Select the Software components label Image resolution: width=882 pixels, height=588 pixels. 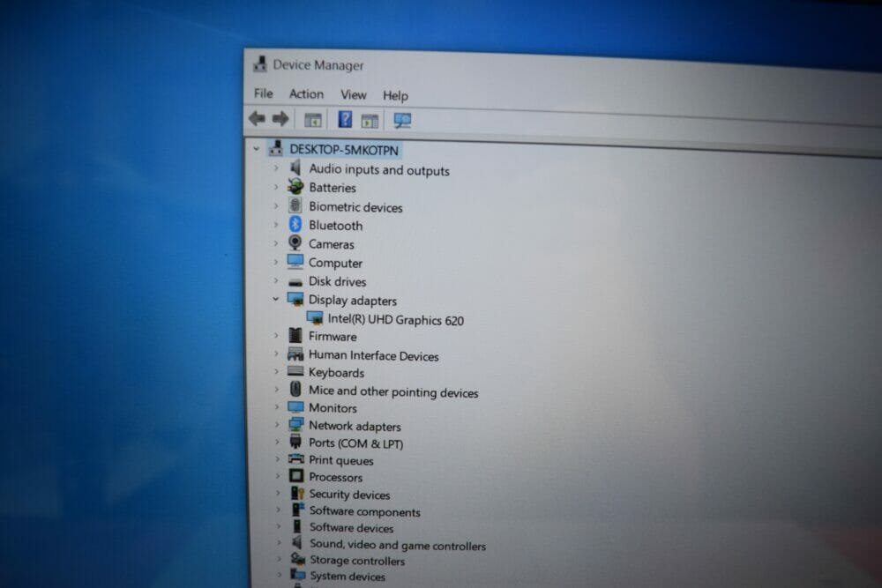(364, 511)
